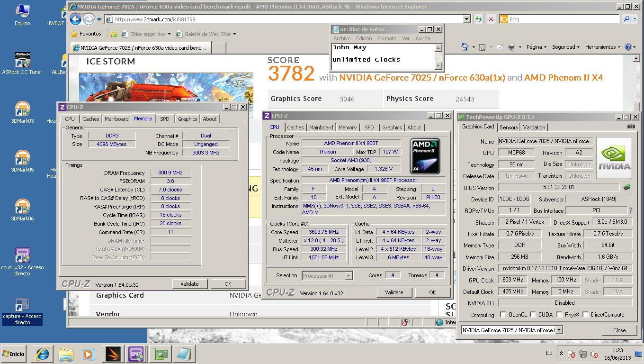Image resolution: width=644 pixels, height=364 pixels.
Task: Click the IE Home page icon
Action: pos(465,47)
